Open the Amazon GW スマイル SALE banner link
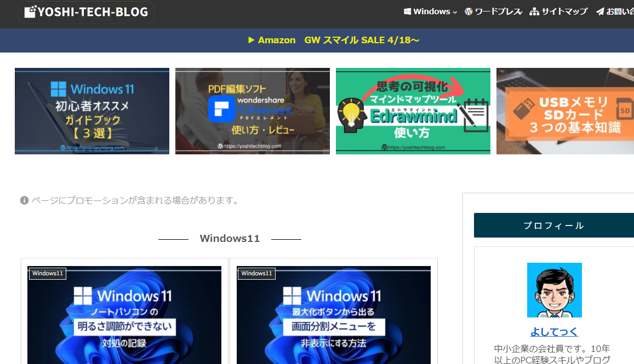634x364 pixels. (x=334, y=40)
